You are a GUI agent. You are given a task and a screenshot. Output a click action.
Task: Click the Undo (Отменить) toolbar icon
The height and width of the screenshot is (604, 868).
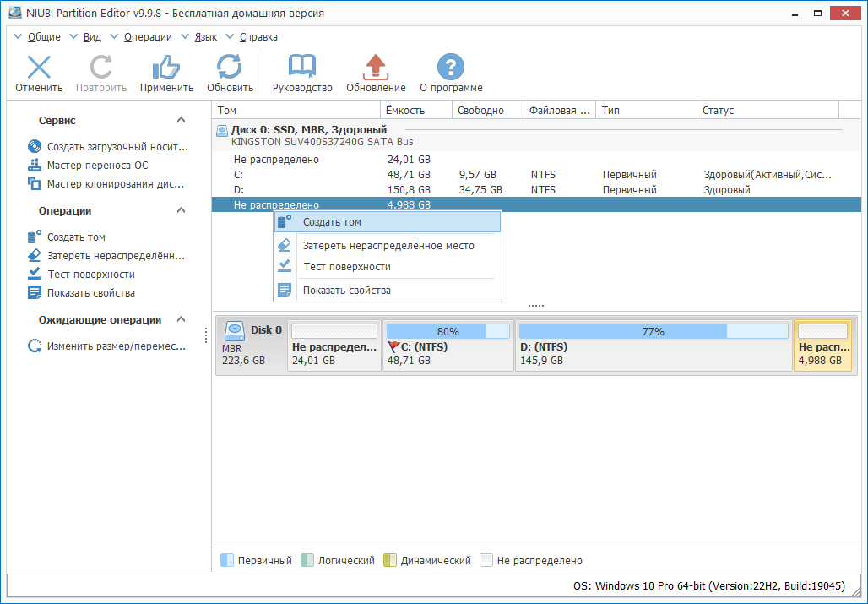coord(39,68)
